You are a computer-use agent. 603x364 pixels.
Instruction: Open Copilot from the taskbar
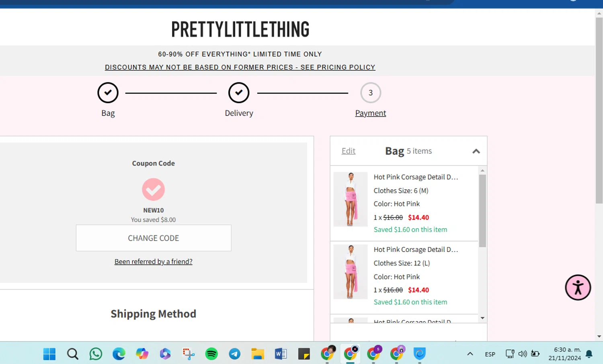(x=142, y=354)
